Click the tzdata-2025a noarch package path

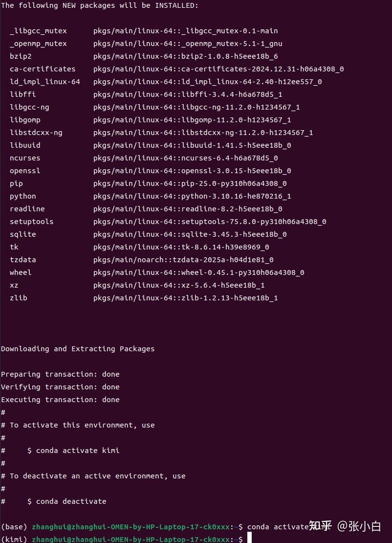point(183,260)
